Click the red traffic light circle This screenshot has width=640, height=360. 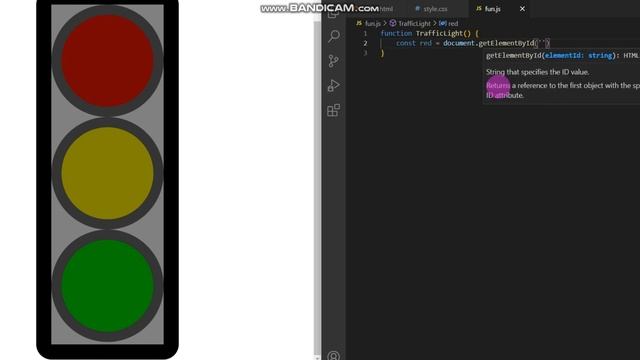coord(107,61)
